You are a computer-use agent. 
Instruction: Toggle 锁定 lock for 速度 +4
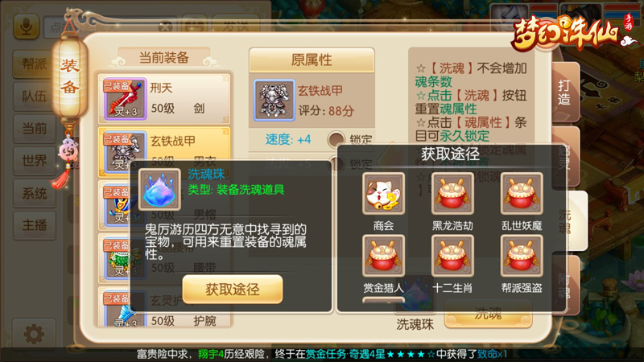(336, 139)
